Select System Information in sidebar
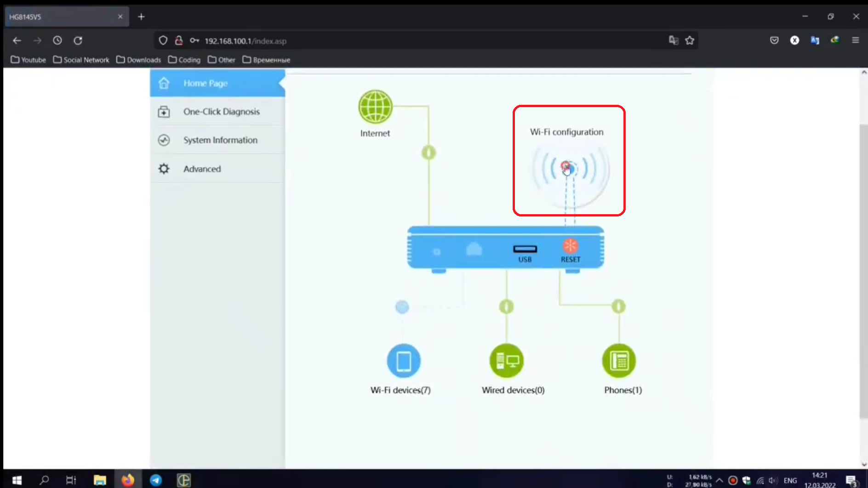Screen dimensions: 868x488 pos(220,140)
